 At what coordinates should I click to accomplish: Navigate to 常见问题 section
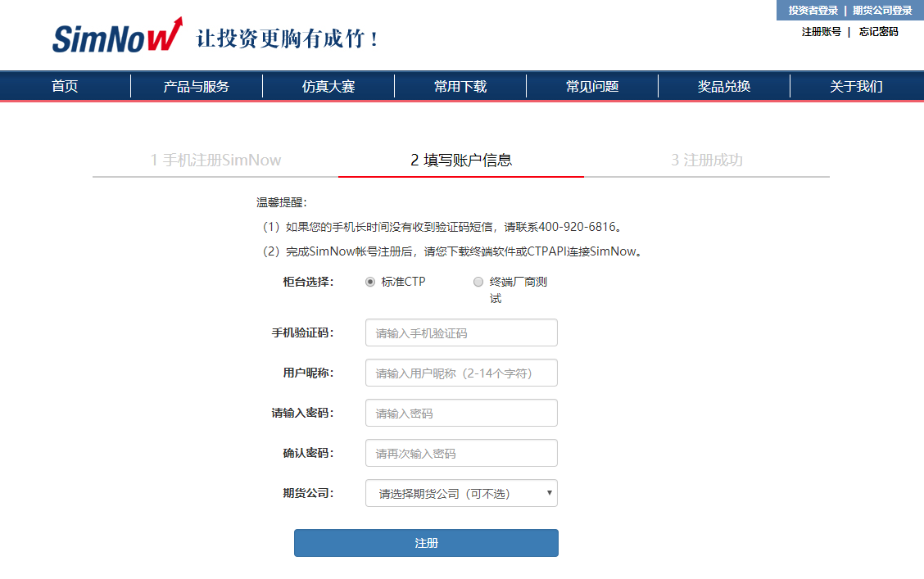coord(592,86)
